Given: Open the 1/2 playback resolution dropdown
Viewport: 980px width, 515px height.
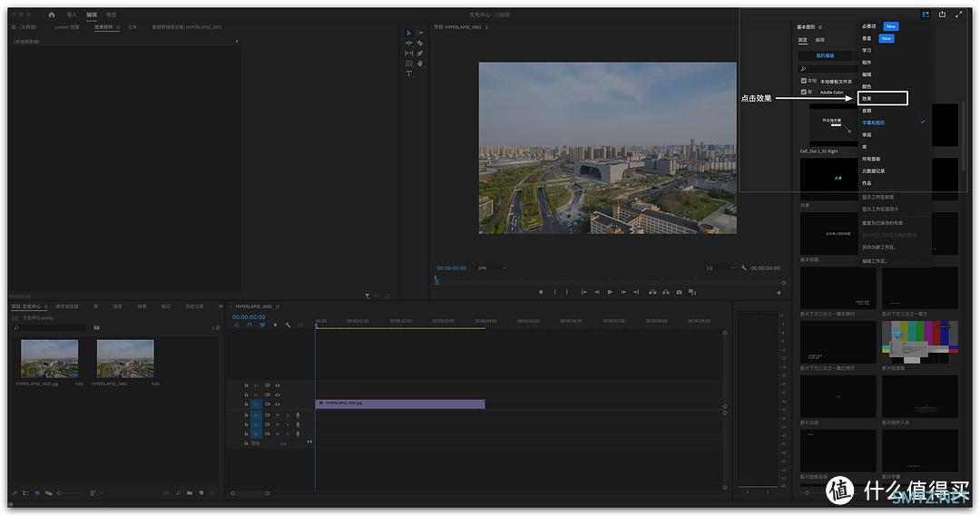Looking at the screenshot, I should tap(720, 267).
